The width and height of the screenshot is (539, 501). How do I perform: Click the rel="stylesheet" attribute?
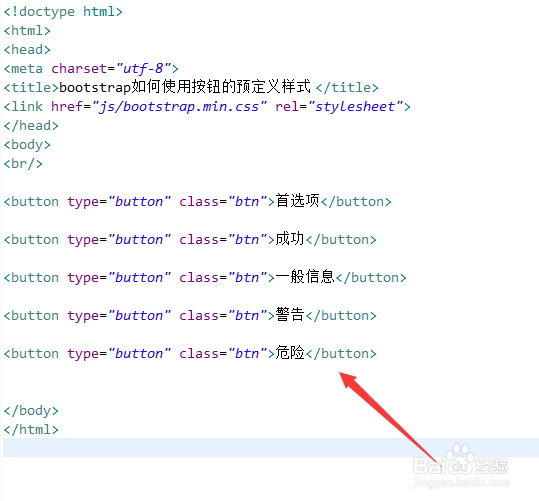pos(339,107)
